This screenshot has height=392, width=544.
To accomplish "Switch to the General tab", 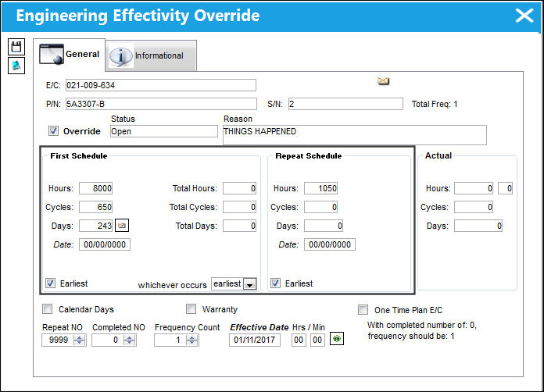I will point(70,55).
